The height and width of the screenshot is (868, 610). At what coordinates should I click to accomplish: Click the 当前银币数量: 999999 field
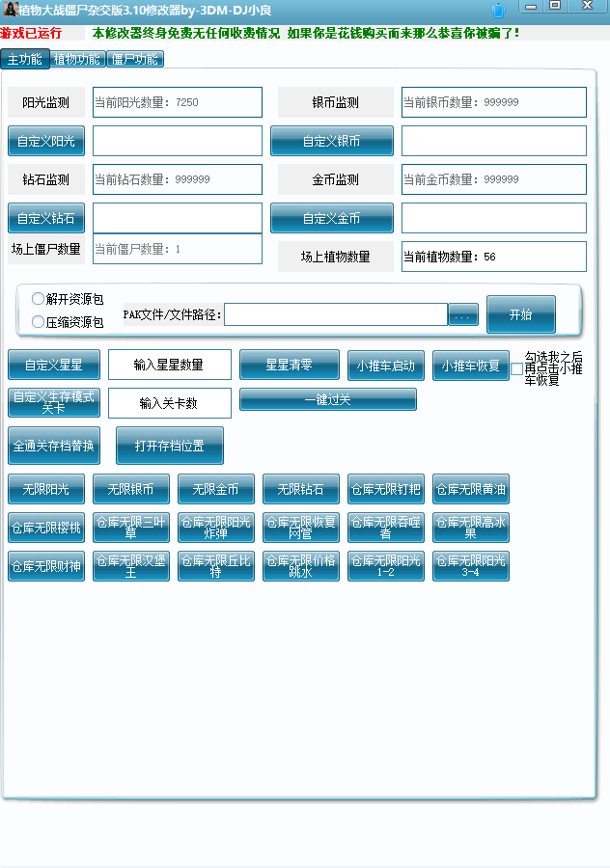[x=493, y=102]
